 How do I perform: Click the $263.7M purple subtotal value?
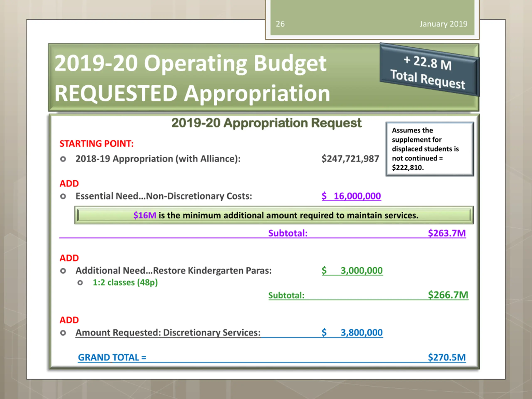pyautogui.click(x=447, y=233)
